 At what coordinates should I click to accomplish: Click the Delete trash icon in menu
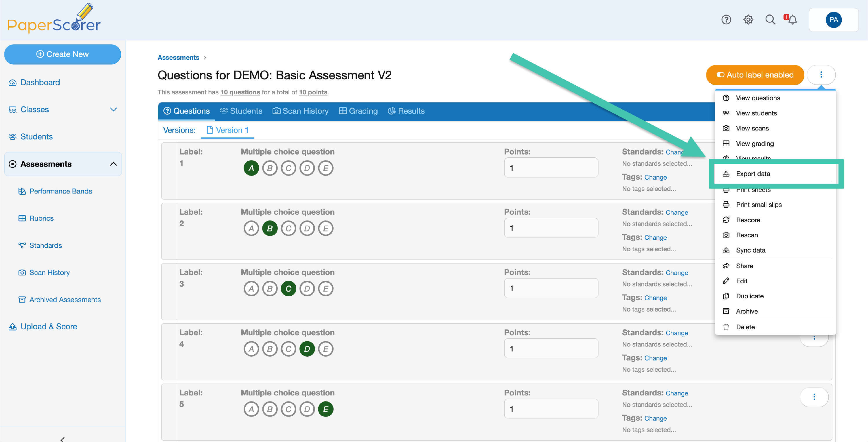726,327
